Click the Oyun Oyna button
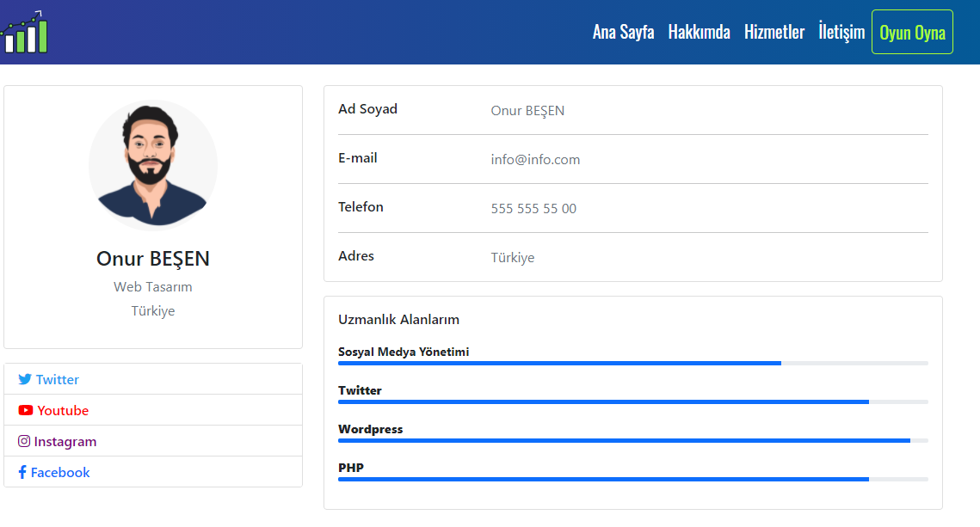 coord(912,32)
